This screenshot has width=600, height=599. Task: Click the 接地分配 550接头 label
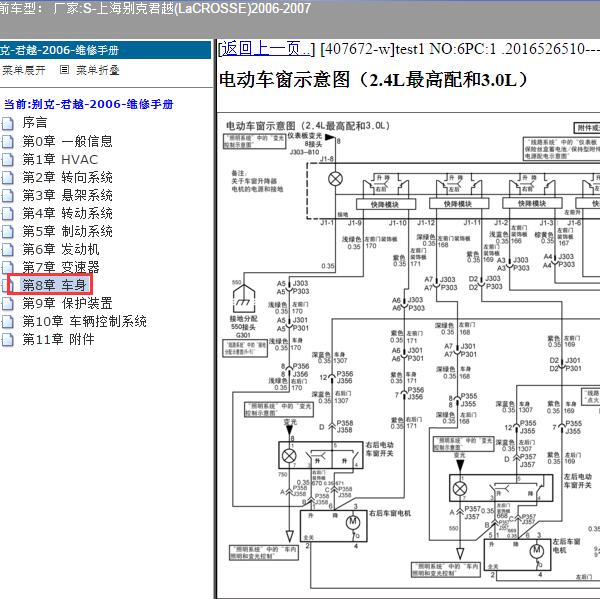(243, 323)
